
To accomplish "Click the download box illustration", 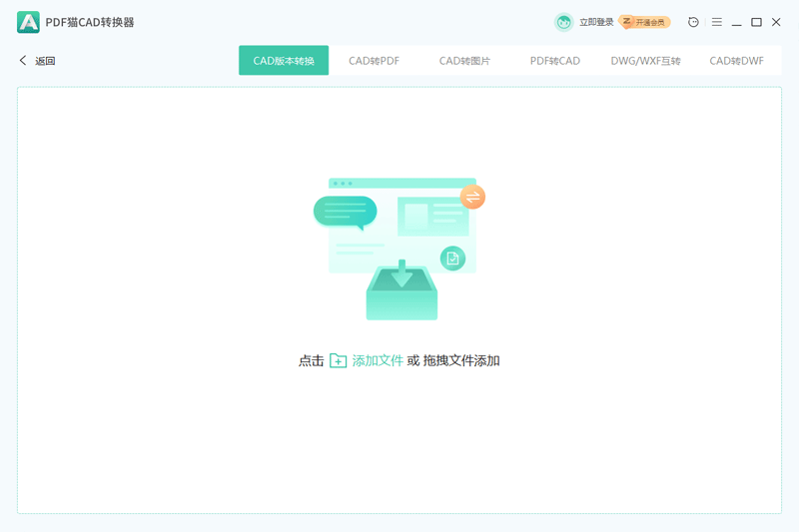I will (401, 290).
